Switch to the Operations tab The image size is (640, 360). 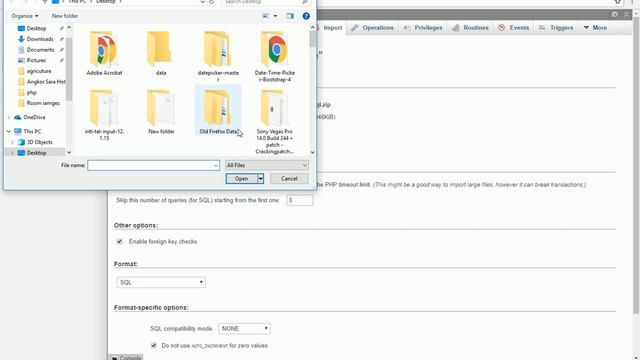(373, 28)
